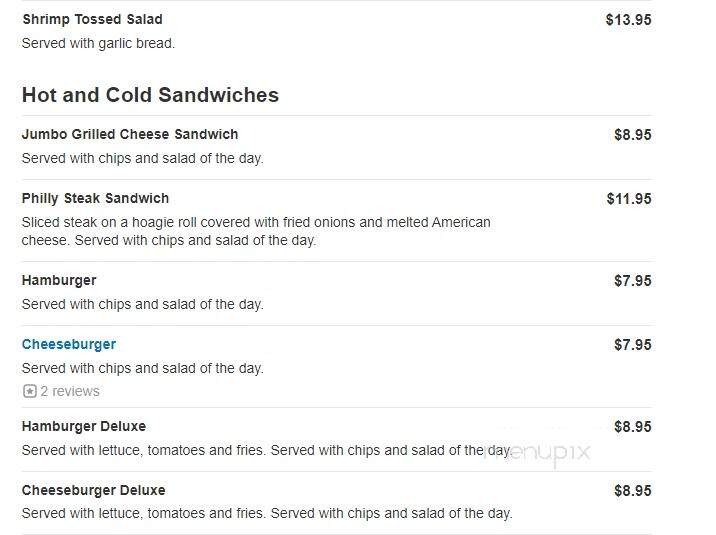Select the Shrimp Tossed Salad item title
This screenshot has width=716, height=535.
92,19
